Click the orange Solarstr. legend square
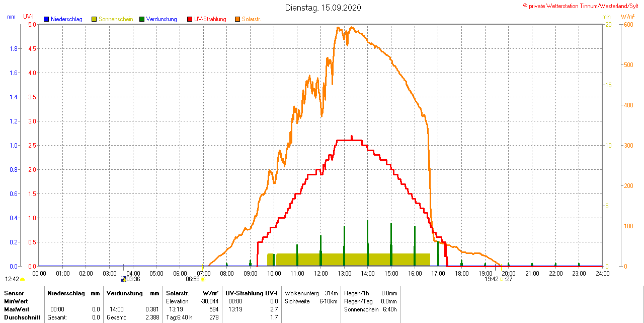The height and width of the screenshot is (323, 644). pos(237,19)
